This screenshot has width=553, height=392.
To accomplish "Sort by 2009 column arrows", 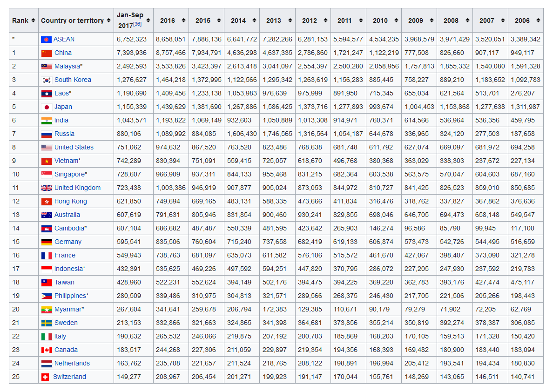I will [x=432, y=20].
